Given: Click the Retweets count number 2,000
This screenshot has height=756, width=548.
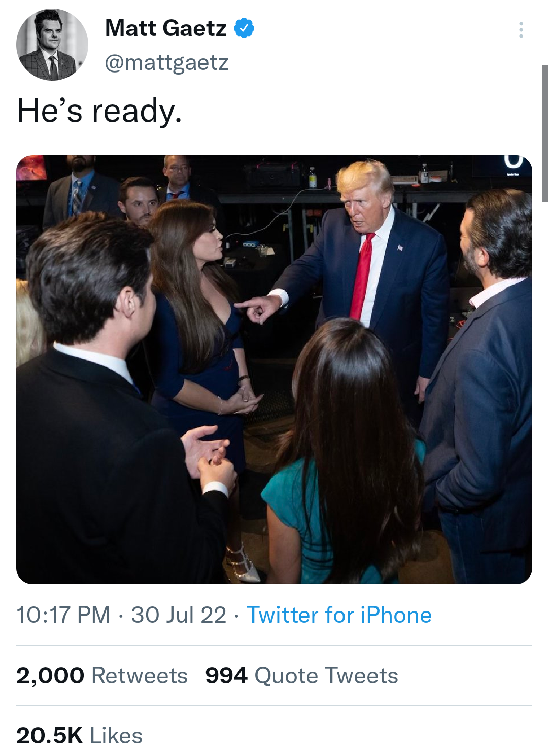Looking at the screenshot, I should pos(50,675).
